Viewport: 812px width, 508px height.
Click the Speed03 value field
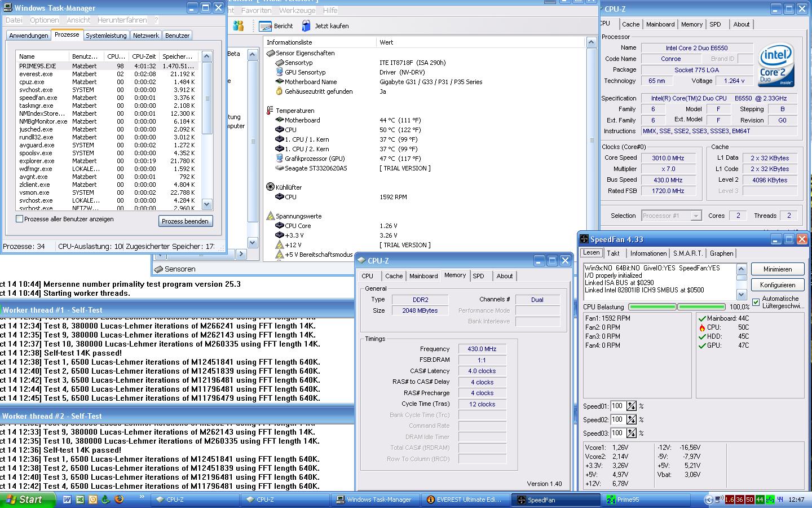coord(619,433)
